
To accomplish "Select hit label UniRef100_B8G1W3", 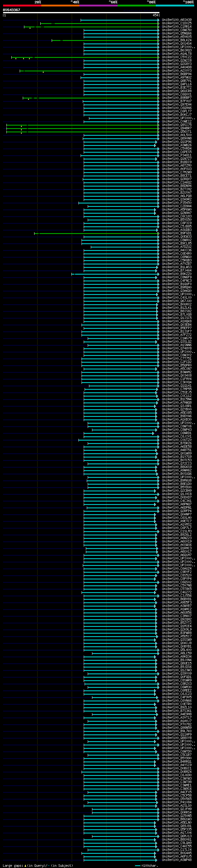I will point(177,819).
